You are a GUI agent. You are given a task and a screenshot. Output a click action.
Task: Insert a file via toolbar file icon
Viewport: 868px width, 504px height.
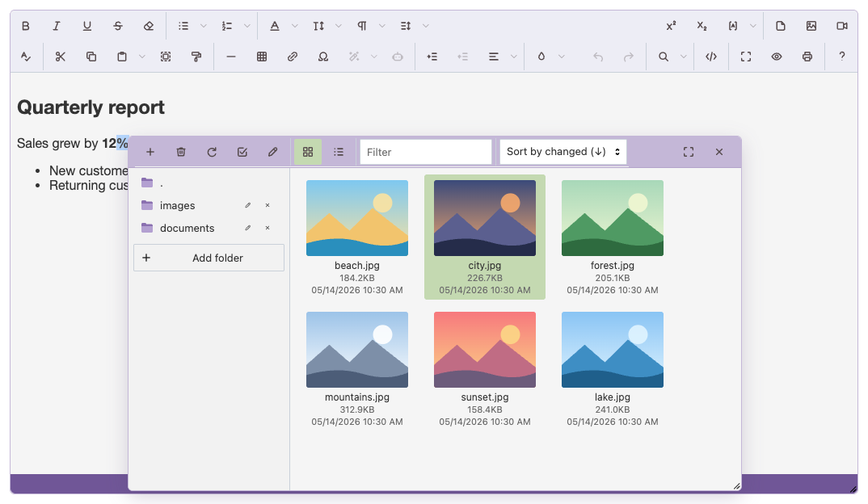781,26
